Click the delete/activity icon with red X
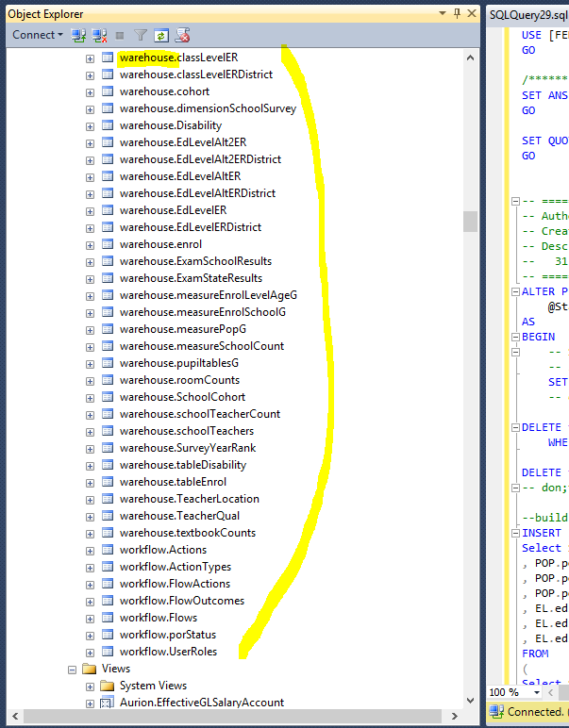This screenshot has width=569, height=728. [x=182, y=35]
